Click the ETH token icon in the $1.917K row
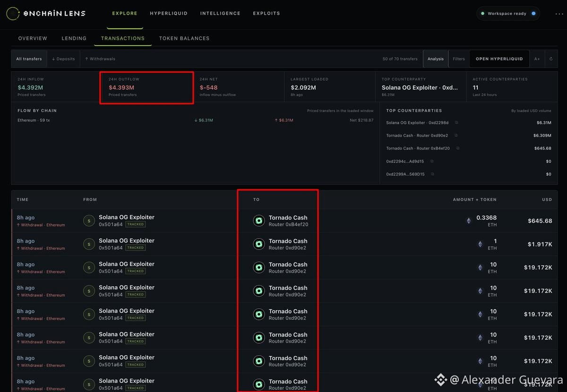Viewport: 567px width, 392px height. click(x=481, y=244)
